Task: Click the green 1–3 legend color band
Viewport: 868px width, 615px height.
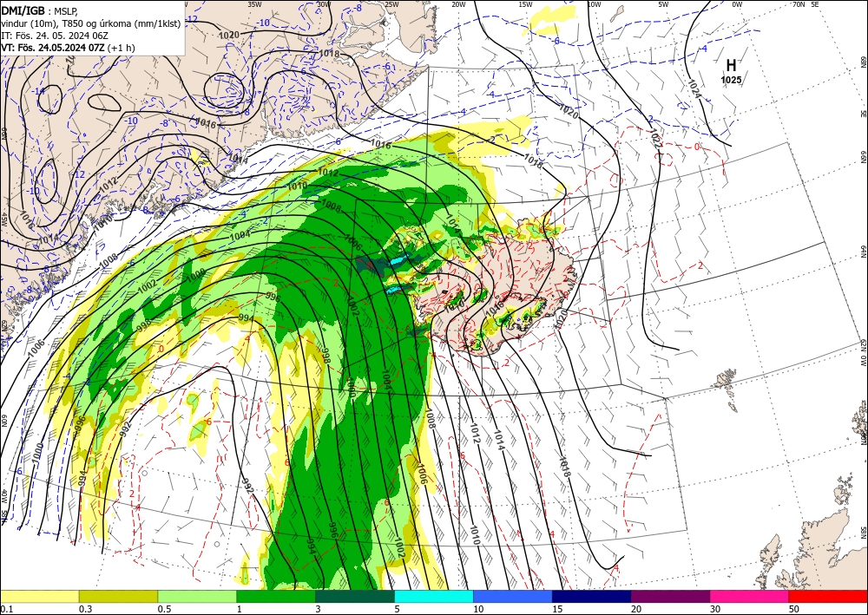Action: [x=276, y=597]
